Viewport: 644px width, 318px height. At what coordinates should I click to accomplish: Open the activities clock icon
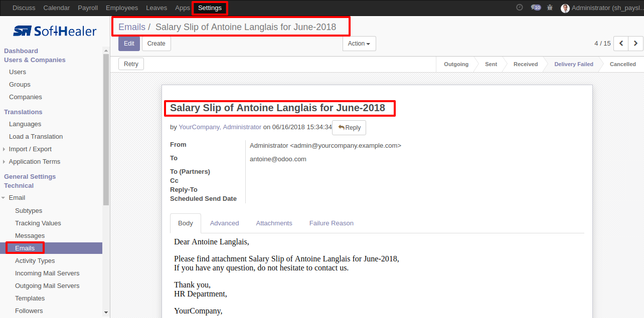[519, 8]
